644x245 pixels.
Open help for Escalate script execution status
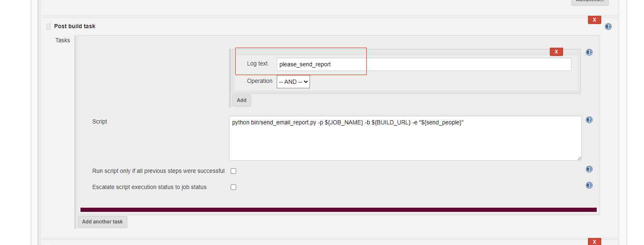(589, 185)
